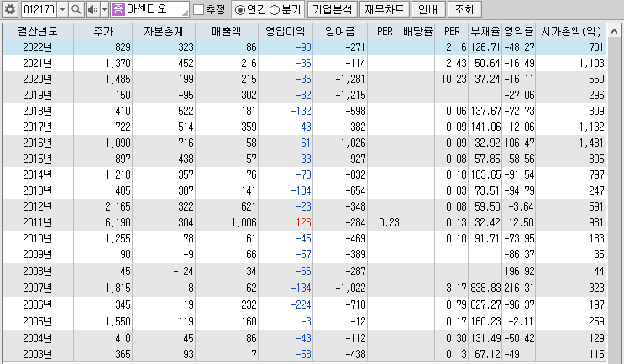Click the 216.31 margin cell
This screenshot has width=624, height=364.
point(519,288)
